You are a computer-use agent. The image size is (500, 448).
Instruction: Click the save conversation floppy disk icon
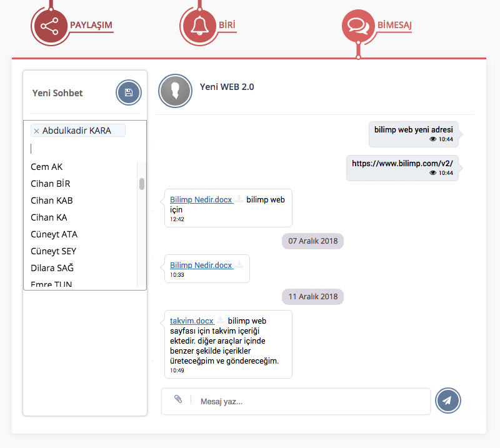point(129,93)
